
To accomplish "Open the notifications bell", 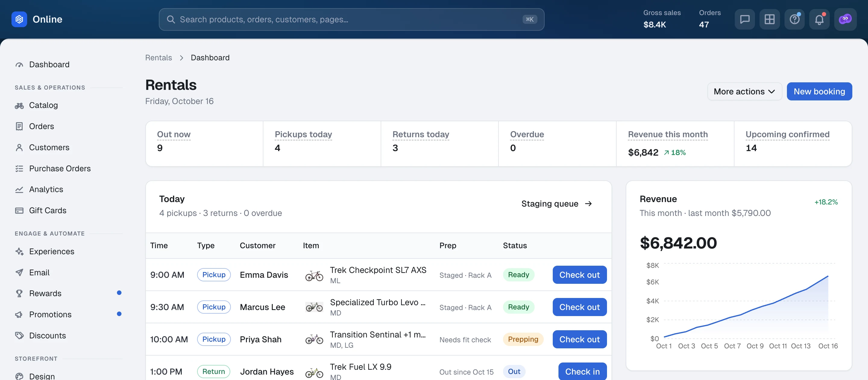I will (x=819, y=19).
